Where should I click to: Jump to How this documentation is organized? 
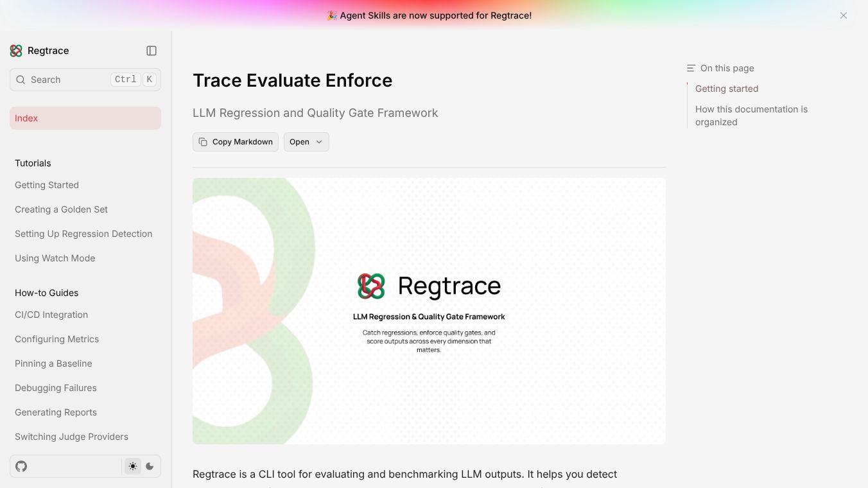751,116
